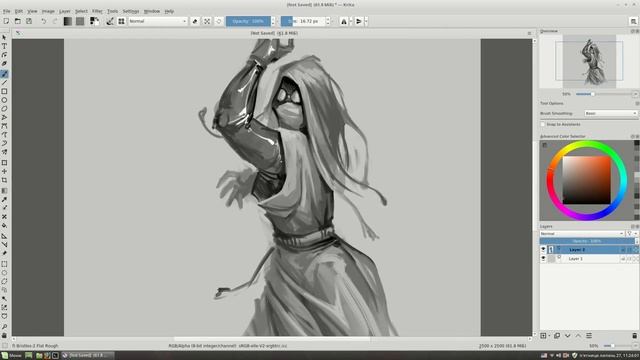Select the Pan hand tool

pyautogui.click(x=4, y=336)
